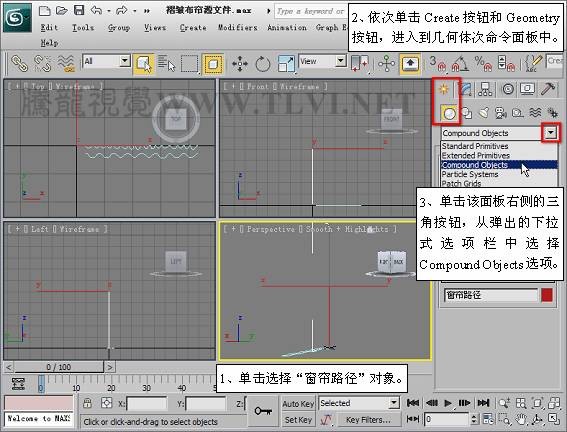Open the Tools menu
567x432 pixels.
[83, 27]
